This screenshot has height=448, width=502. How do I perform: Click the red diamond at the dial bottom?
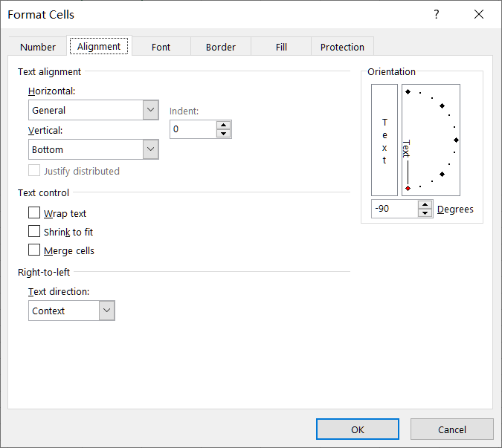[408, 188]
